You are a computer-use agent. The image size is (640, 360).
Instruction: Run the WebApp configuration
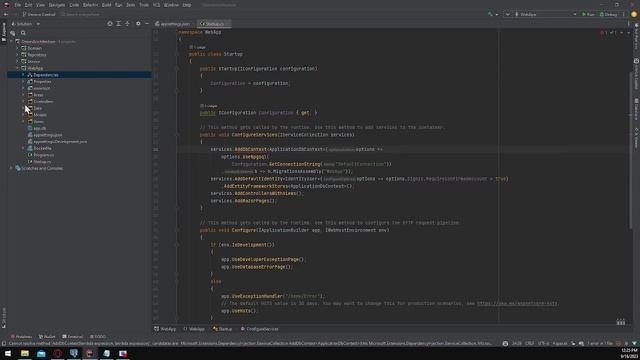(x=588, y=14)
